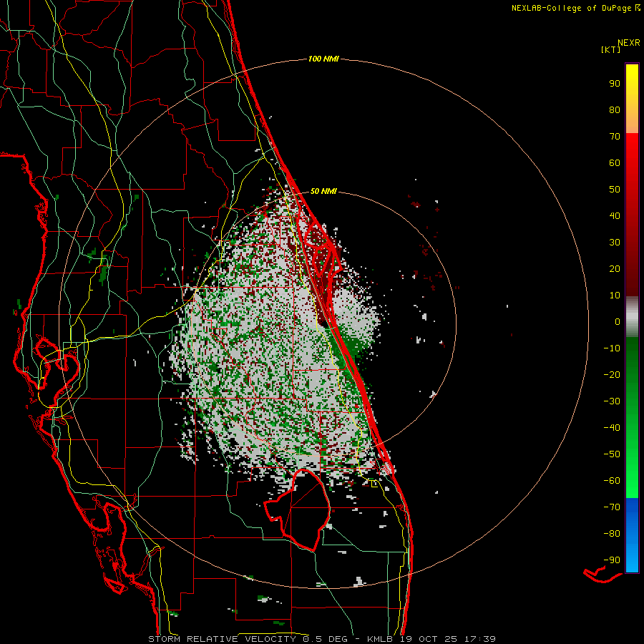Screen dimensions: 644x644
Task: Click the -50 scale label
Action: 612,454
